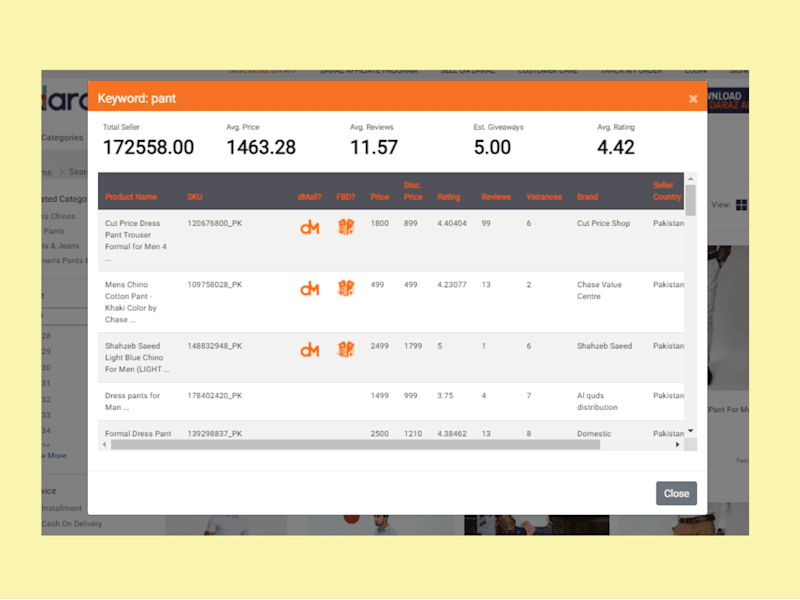This screenshot has width=800, height=600.
Task: Click dMall icon in Mens Chino row
Action: pyautogui.click(x=310, y=289)
